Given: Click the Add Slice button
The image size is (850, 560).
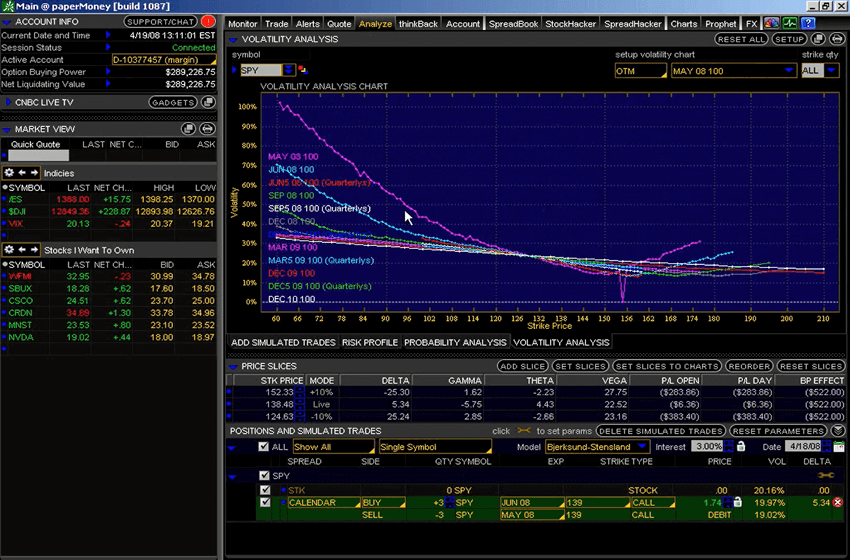Looking at the screenshot, I should pyautogui.click(x=522, y=366).
